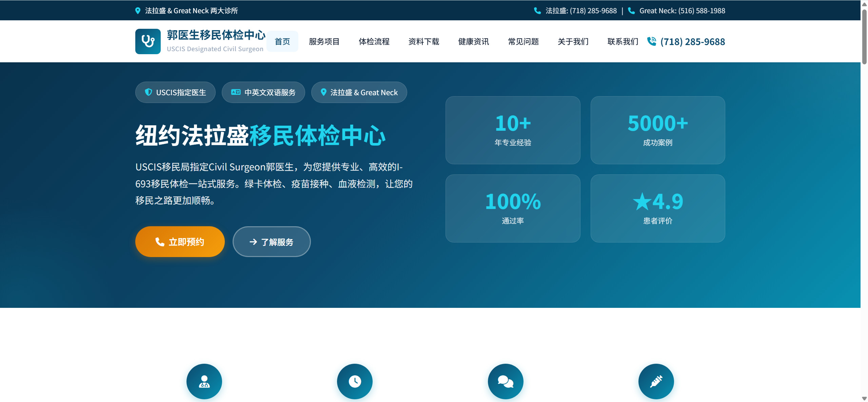Click the 法拉盛 & Great Neck badge
The height and width of the screenshot is (402, 868).
click(x=359, y=92)
